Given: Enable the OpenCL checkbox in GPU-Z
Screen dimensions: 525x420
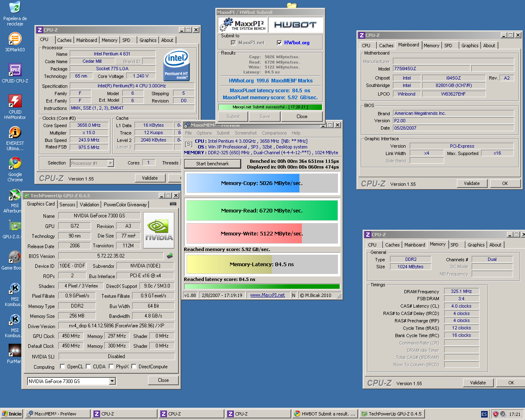Looking at the screenshot, I should pyautogui.click(x=62, y=367).
